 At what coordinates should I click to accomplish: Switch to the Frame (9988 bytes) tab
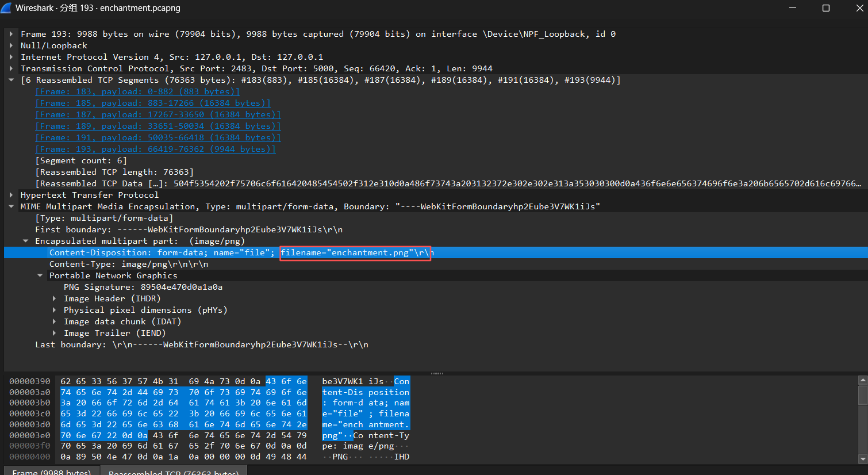(x=52, y=472)
